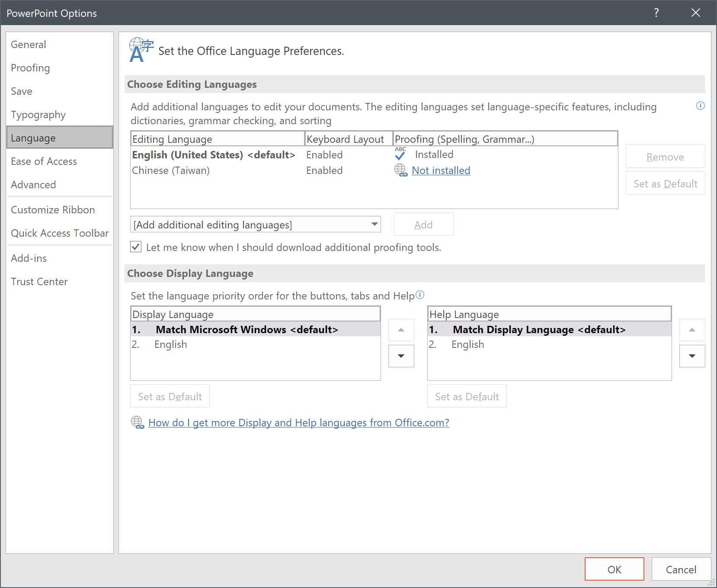Click the Remove editing language button
This screenshot has height=588, width=717.
pos(665,157)
